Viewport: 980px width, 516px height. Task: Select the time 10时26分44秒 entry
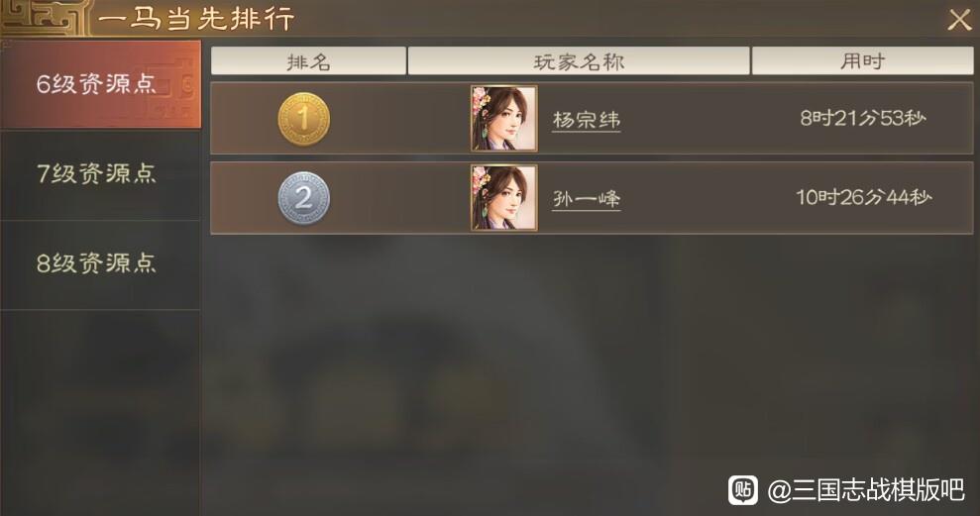[x=863, y=197]
